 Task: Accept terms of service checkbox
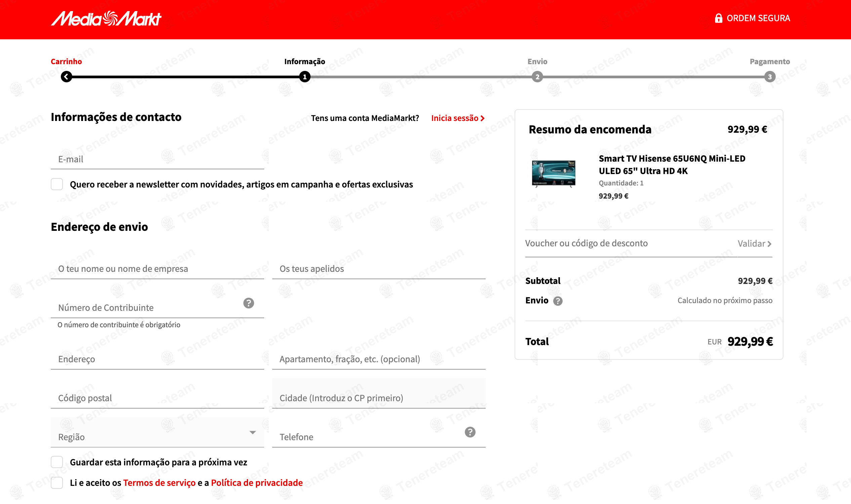click(x=57, y=482)
